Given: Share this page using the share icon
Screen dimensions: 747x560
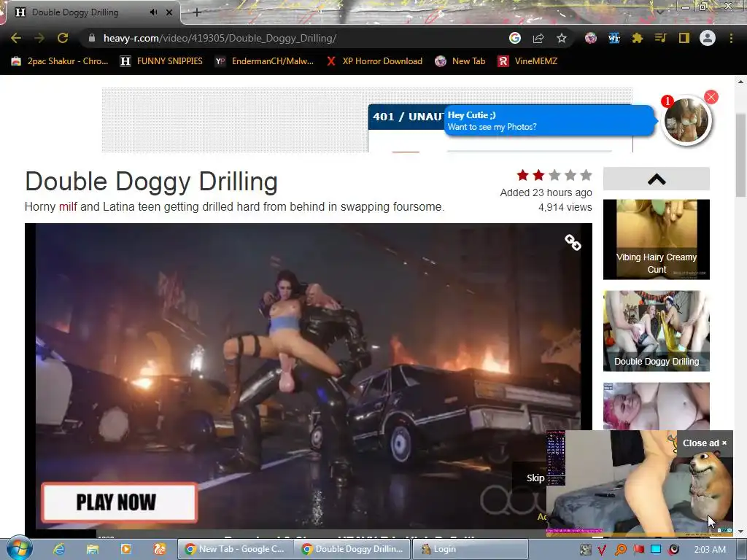Looking at the screenshot, I should (x=538, y=38).
